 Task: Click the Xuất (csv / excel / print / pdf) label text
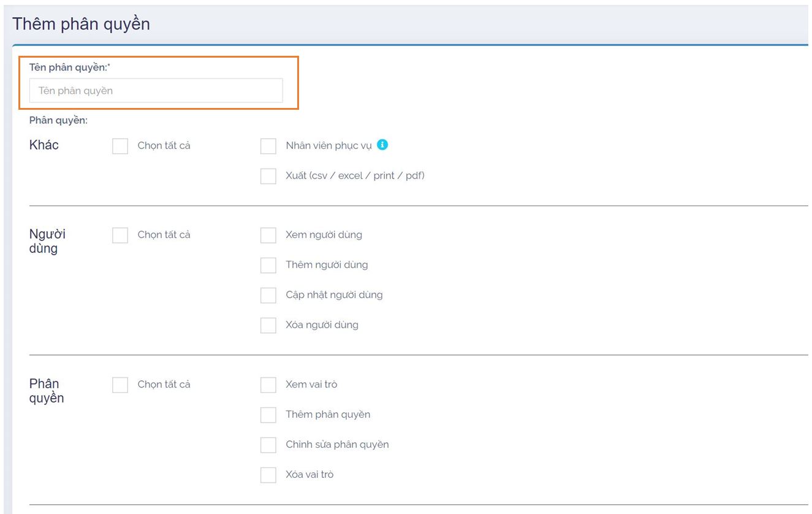pos(355,175)
